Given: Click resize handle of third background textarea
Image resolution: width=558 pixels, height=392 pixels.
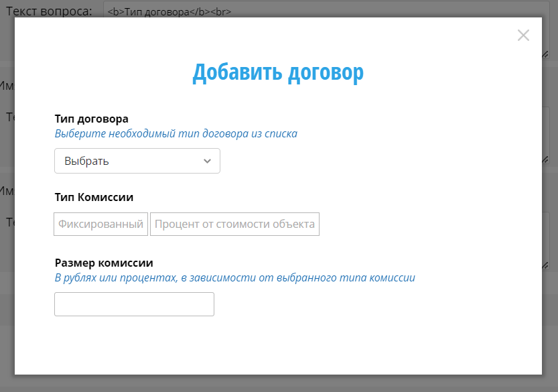Looking at the screenshot, I should (x=545, y=266).
